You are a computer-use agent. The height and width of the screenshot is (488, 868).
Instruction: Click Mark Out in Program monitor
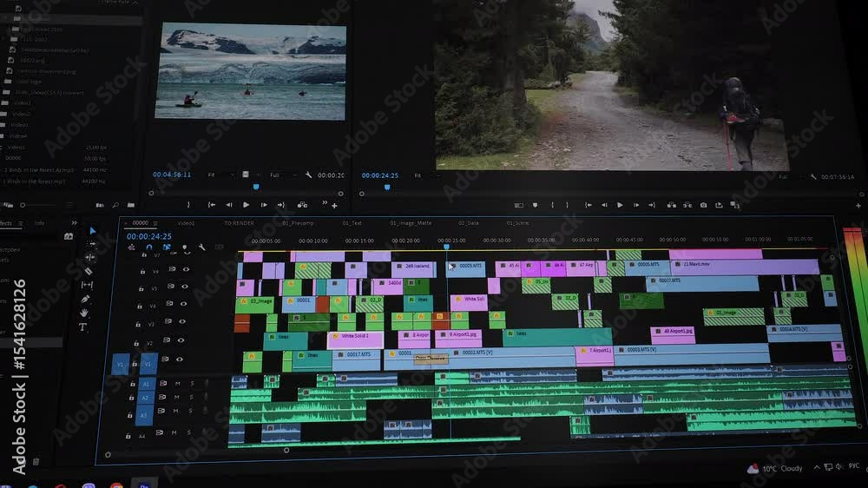click(x=568, y=205)
